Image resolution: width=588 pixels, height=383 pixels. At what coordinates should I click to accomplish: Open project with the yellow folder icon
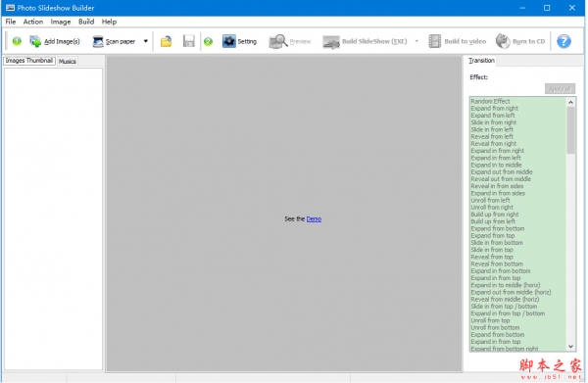point(167,41)
